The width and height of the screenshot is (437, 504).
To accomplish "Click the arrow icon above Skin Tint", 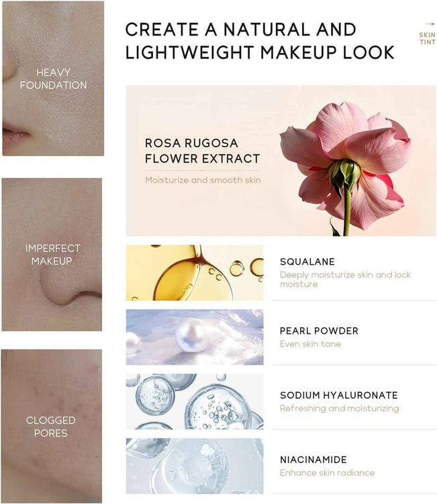I will [x=430, y=24].
